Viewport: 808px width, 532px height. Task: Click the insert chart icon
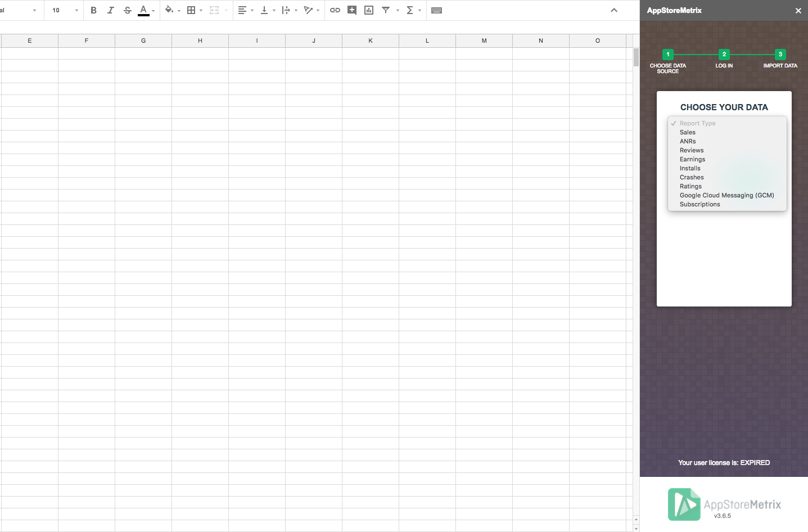coord(369,10)
